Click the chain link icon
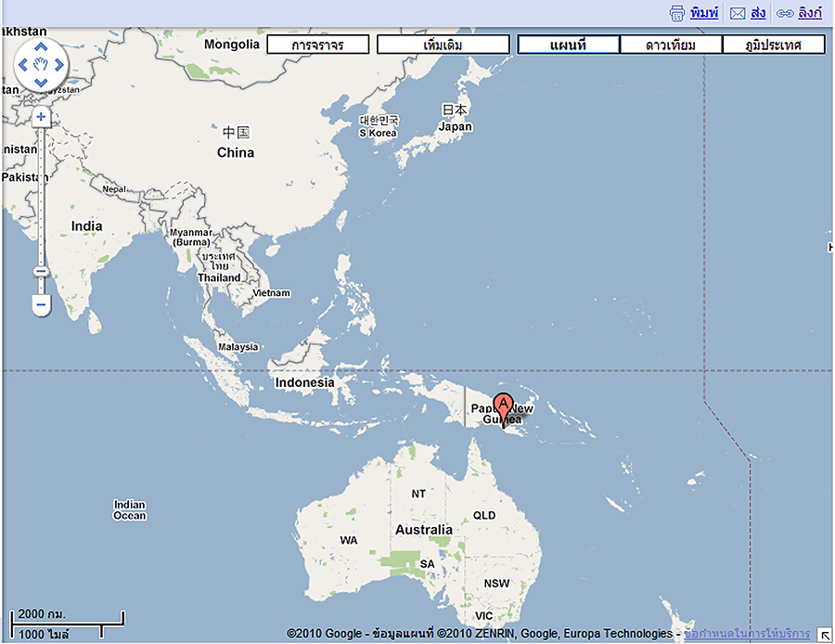Image resolution: width=835 pixels, height=644 pixels. (784, 13)
